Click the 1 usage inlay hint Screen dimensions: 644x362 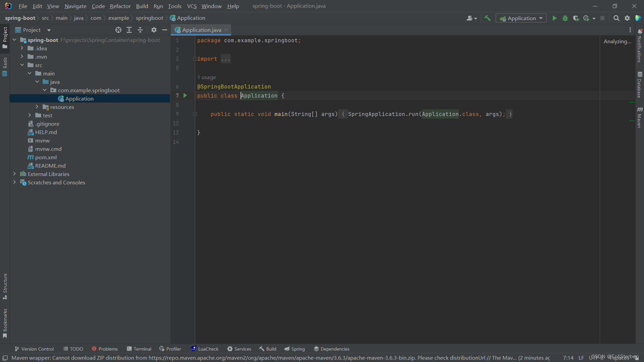pos(207,77)
